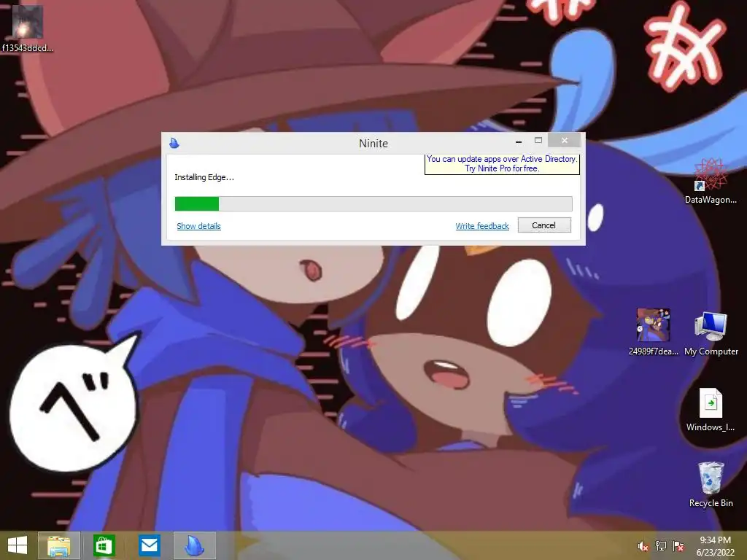
Task: Select the Windows_l... file on desktop
Action: 711,410
